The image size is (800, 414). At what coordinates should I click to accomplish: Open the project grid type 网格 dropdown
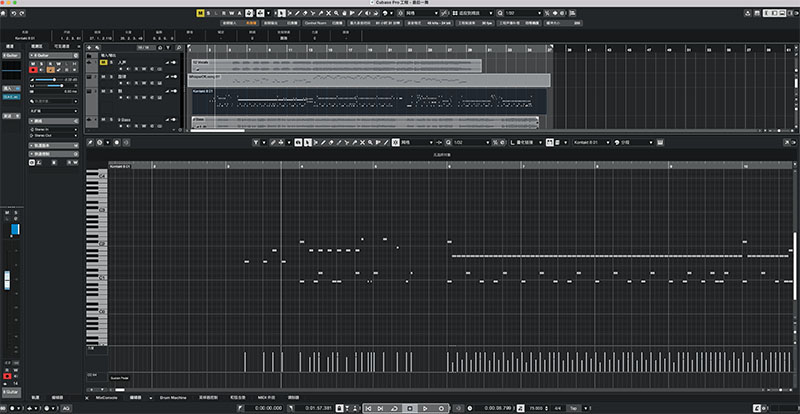(420, 13)
